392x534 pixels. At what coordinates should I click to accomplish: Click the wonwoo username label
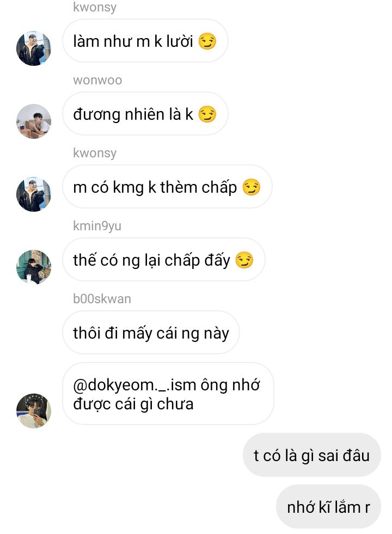click(97, 81)
